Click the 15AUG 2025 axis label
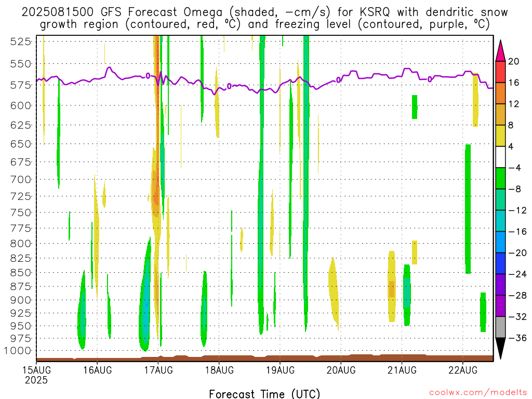Image resolution: width=532 pixels, height=399 pixels. [36, 375]
